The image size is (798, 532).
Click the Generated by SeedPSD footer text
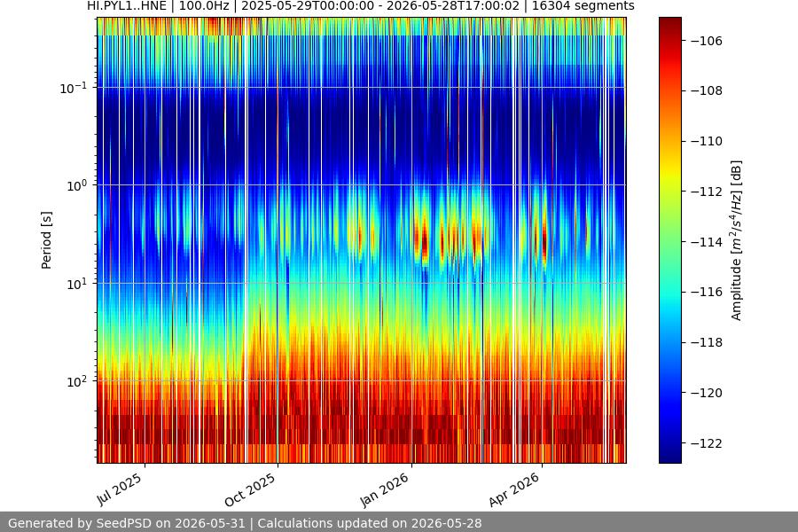click(245, 523)
